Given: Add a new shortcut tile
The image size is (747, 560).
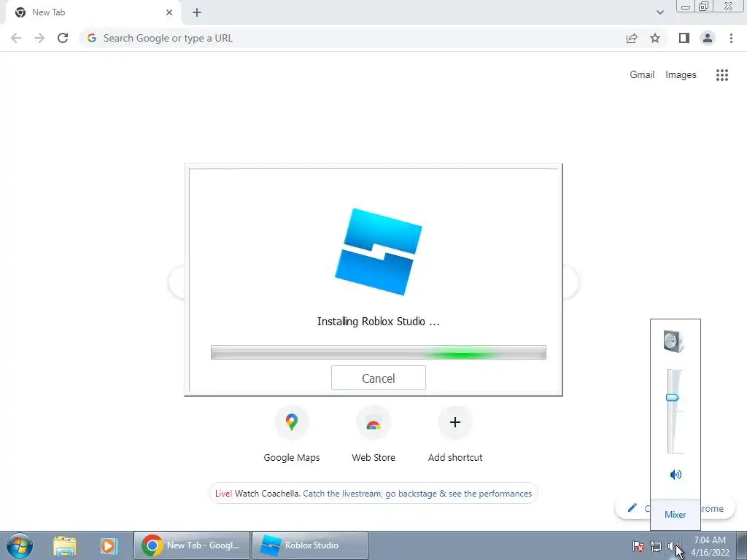Looking at the screenshot, I should (x=455, y=434).
